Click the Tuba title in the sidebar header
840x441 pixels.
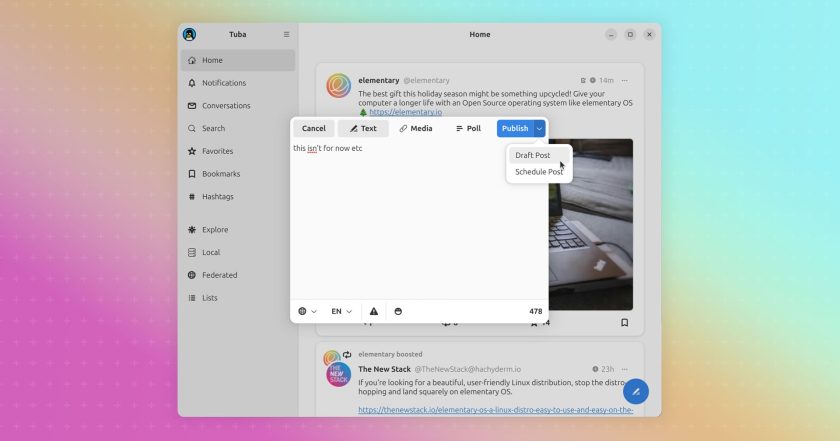(238, 34)
